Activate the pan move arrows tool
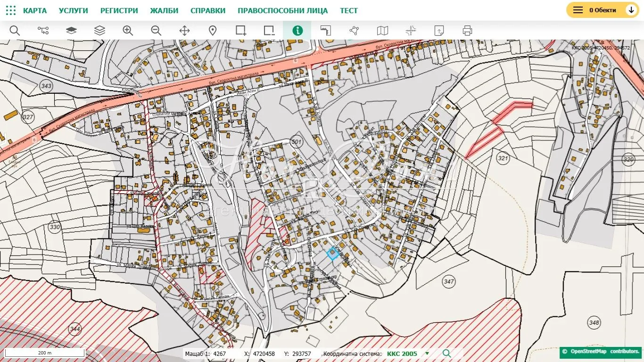Image resolution: width=644 pixels, height=362 pixels. 184,31
